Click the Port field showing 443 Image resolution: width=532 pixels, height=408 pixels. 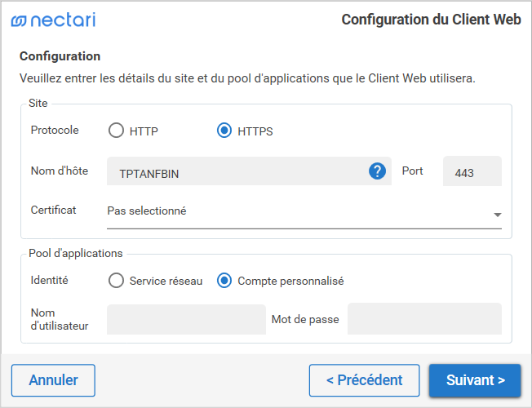472,172
